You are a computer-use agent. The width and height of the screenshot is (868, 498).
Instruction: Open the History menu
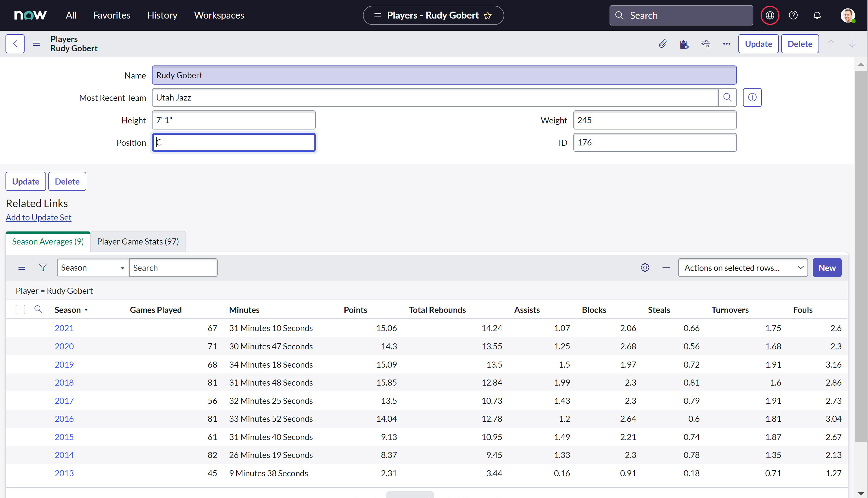click(162, 15)
